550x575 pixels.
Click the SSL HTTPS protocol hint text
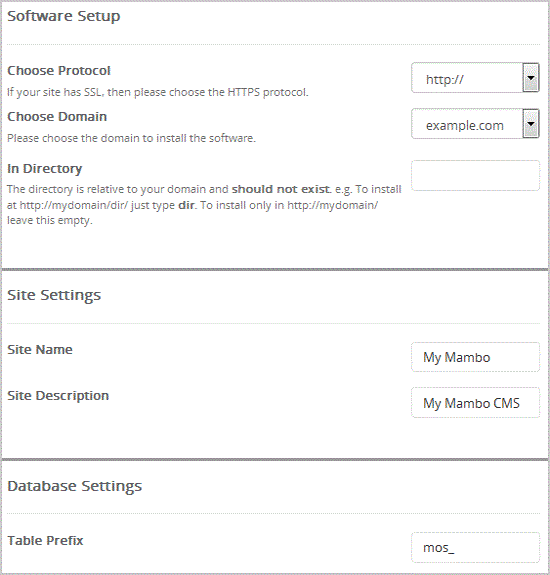coord(158,92)
